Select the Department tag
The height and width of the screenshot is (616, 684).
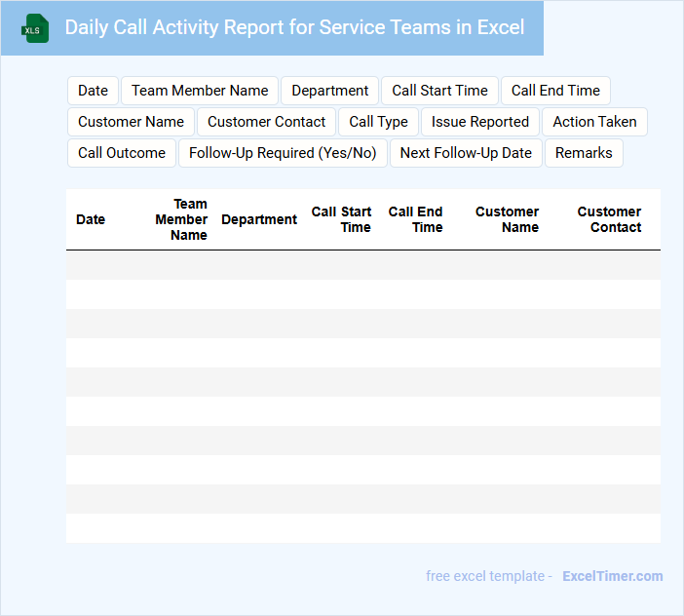click(x=329, y=91)
